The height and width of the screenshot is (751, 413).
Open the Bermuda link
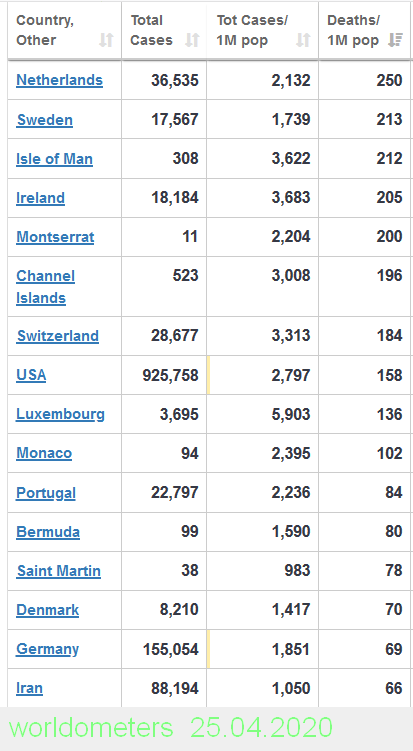point(48,532)
